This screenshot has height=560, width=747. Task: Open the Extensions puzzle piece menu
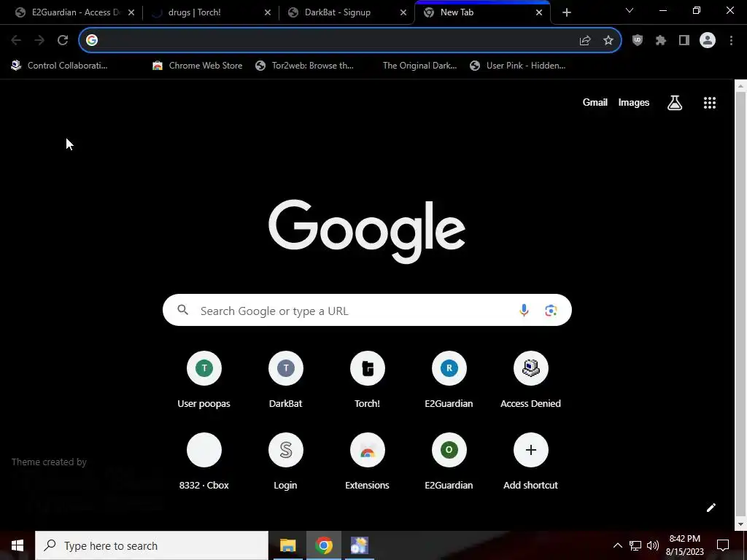click(661, 41)
